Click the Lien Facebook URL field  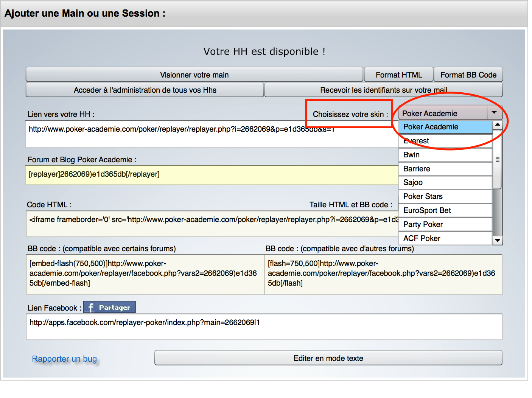coord(264,327)
